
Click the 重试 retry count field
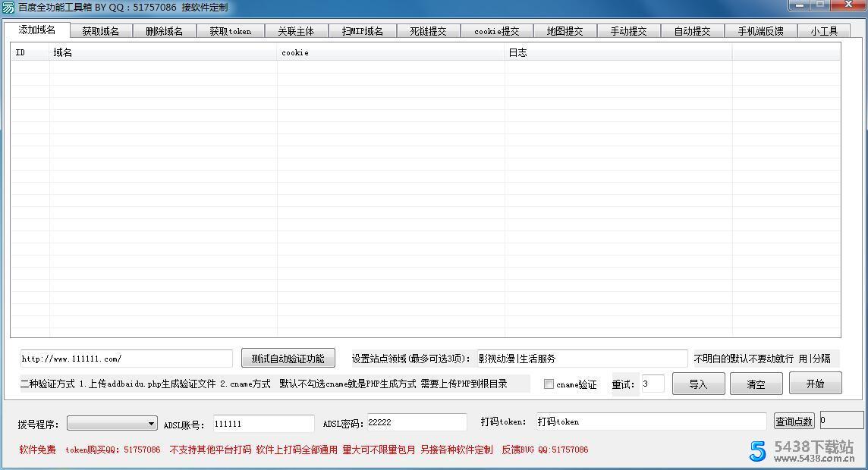(x=651, y=384)
